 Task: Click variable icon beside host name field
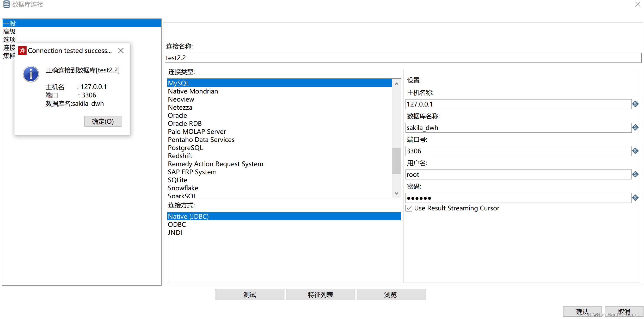tap(635, 104)
